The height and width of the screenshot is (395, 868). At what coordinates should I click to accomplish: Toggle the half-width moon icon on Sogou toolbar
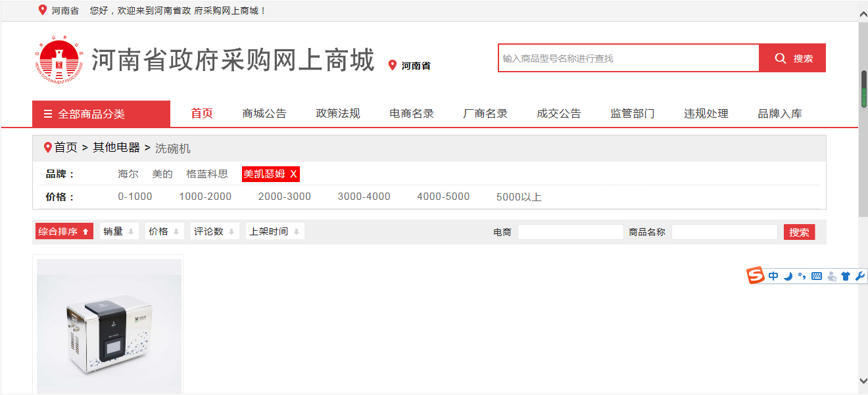pyautogui.click(x=788, y=276)
